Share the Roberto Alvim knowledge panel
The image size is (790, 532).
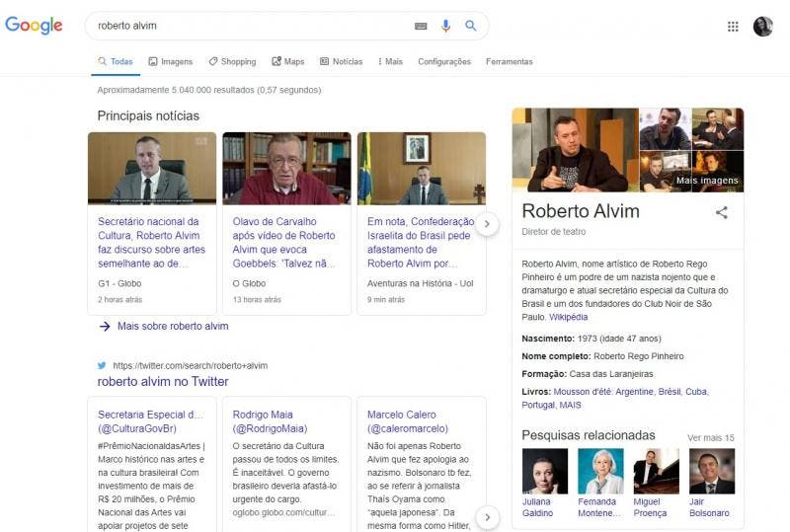[x=721, y=212]
